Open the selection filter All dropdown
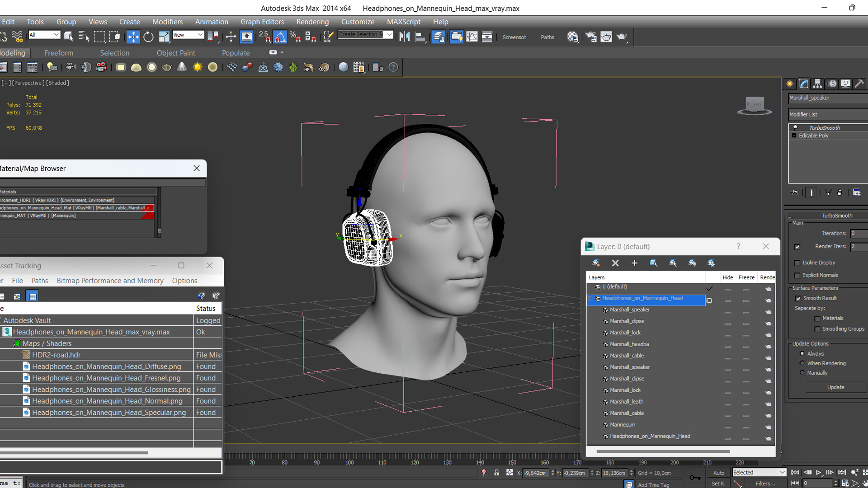The image size is (868, 488). 44,35
